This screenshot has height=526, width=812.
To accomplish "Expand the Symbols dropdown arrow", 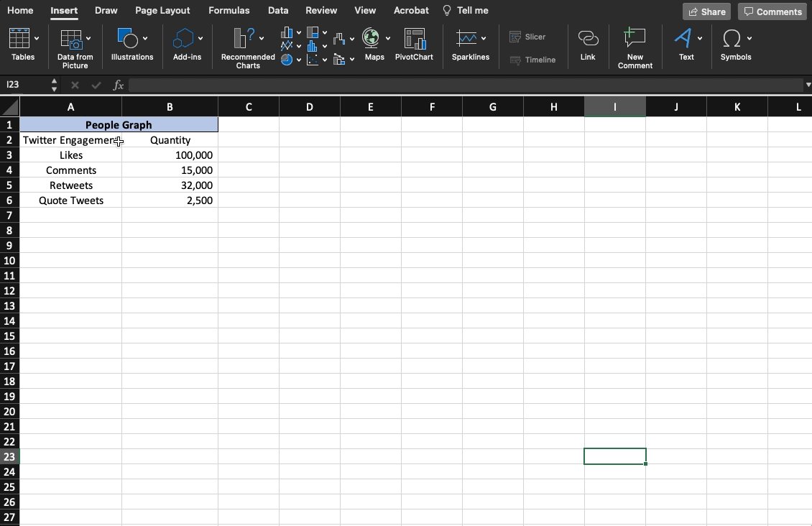I will tap(749, 38).
